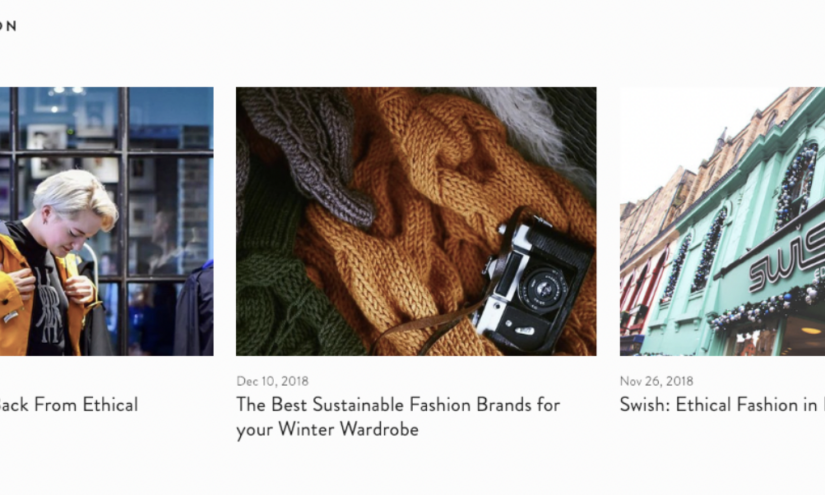
Task: Click the Dec 10, 2018 post date
Action: (273, 381)
